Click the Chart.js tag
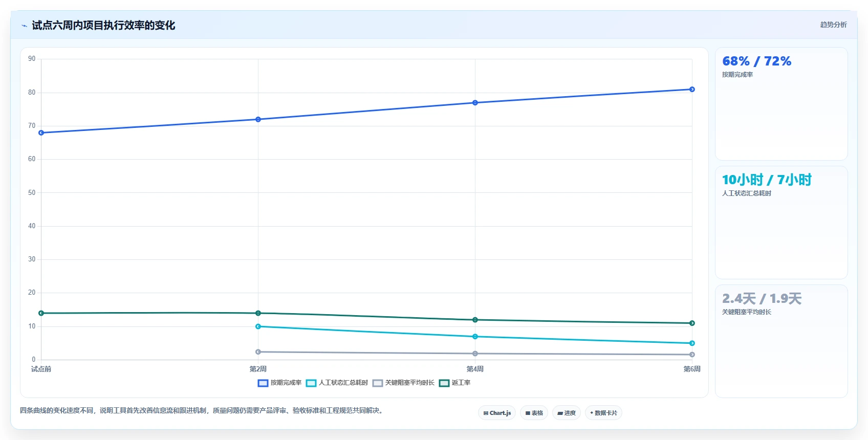 tap(497, 413)
